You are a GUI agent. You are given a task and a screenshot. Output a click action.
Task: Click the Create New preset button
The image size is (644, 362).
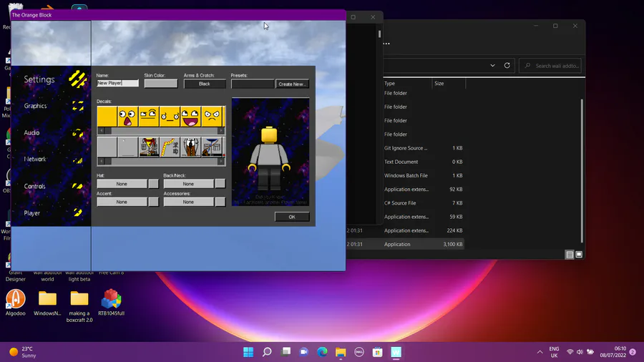[x=292, y=84]
